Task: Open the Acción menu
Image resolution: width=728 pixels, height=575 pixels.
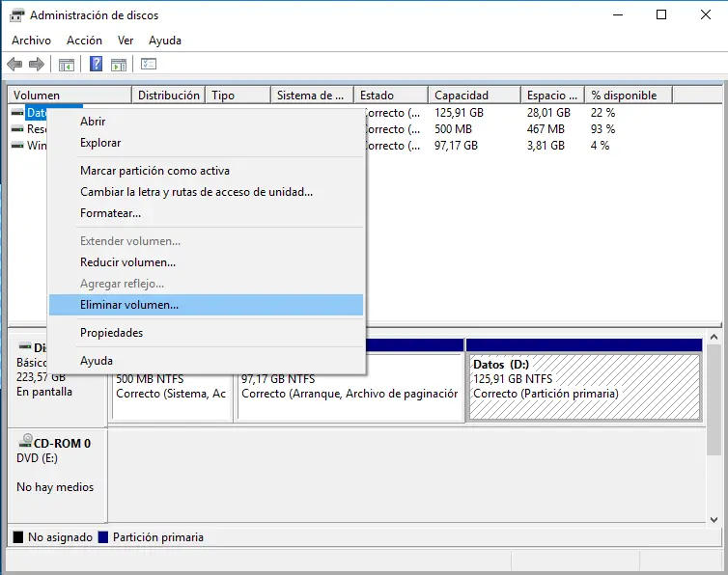Action: coord(84,41)
